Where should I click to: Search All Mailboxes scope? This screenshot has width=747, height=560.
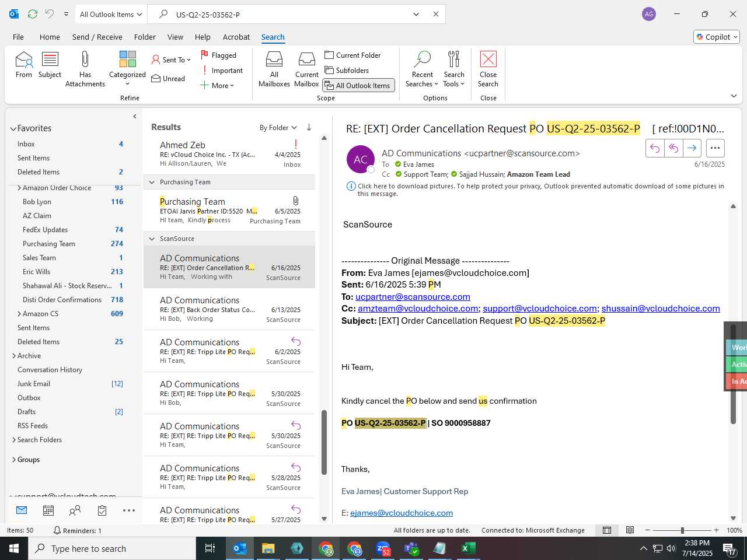point(274,69)
